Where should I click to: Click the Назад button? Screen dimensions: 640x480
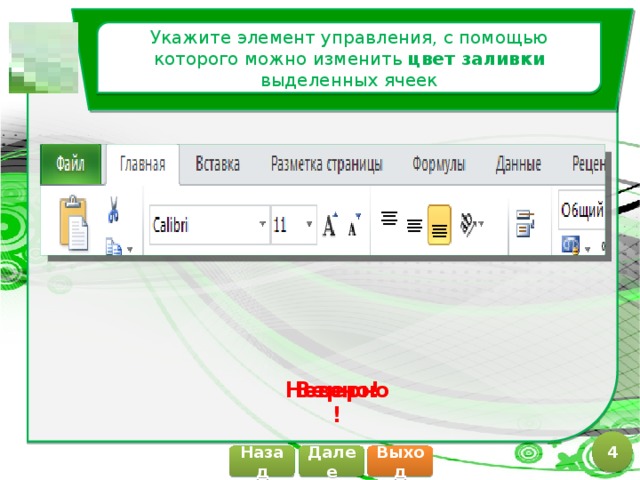262,462
